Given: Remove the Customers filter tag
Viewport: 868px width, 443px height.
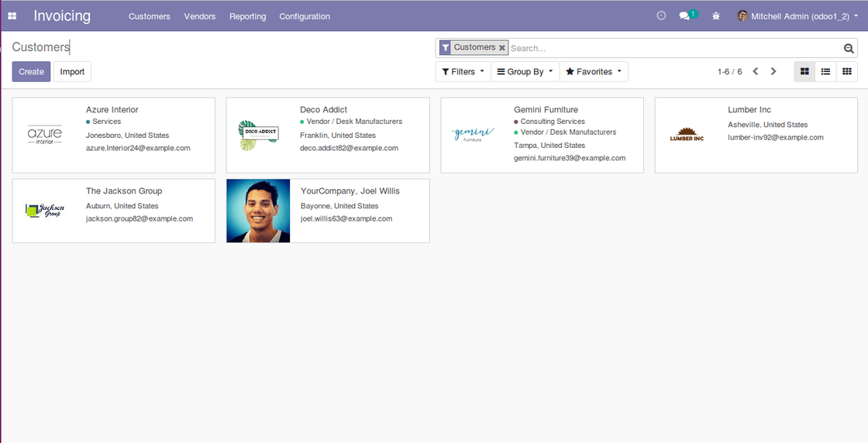Looking at the screenshot, I should 502,48.
